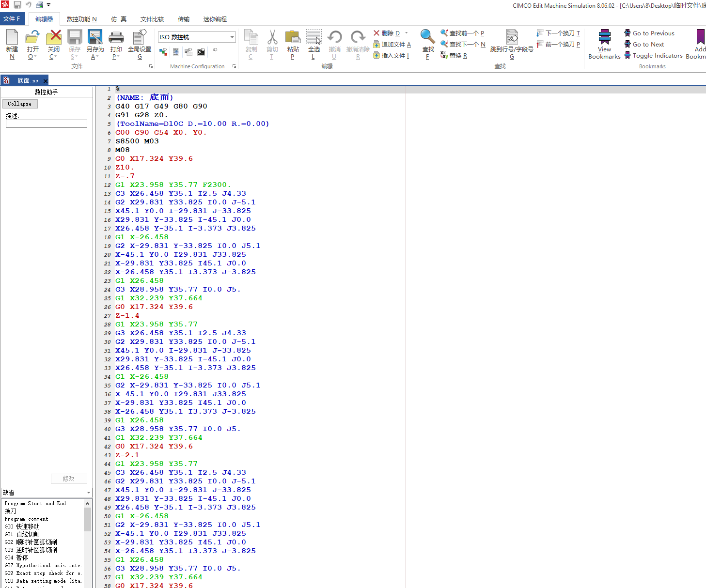
Task: Click 查找前一个 (Find Previous)
Action: click(463, 33)
